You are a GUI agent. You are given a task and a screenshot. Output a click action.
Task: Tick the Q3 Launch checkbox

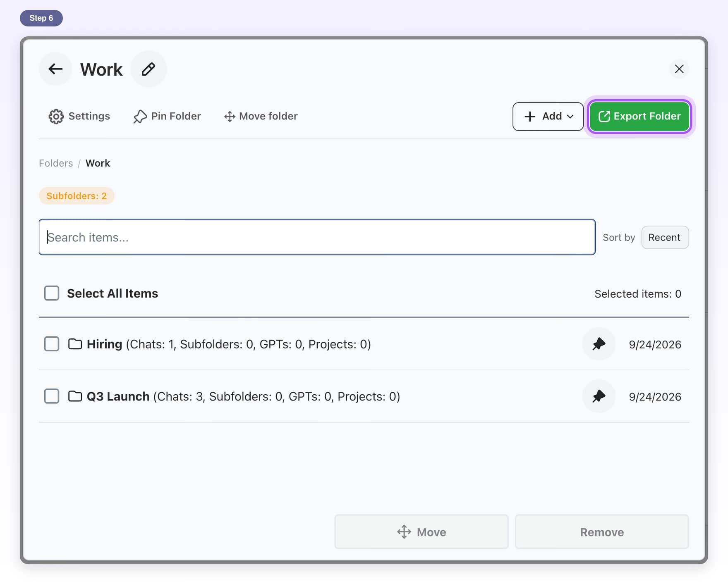[x=52, y=396]
